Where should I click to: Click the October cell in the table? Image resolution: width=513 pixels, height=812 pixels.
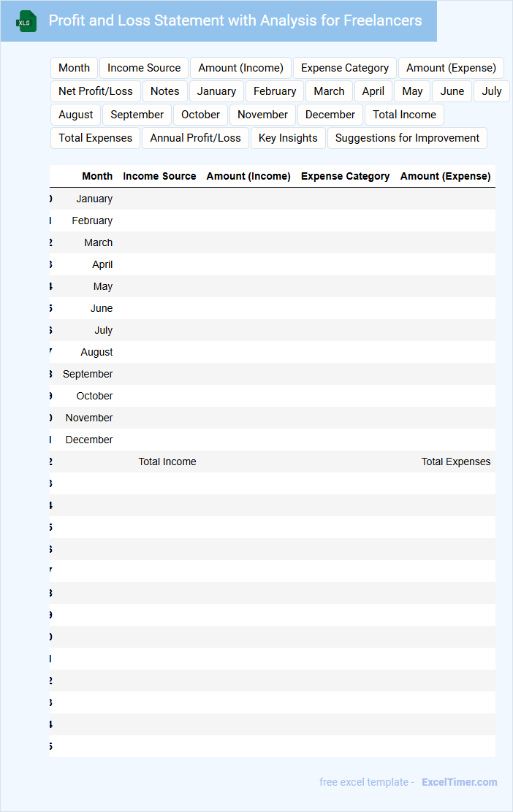coord(94,396)
